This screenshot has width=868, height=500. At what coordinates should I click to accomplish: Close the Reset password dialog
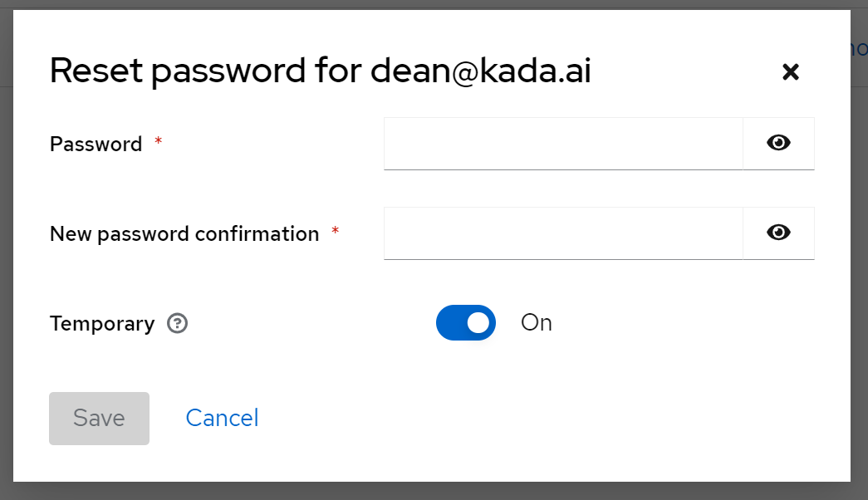coord(790,72)
